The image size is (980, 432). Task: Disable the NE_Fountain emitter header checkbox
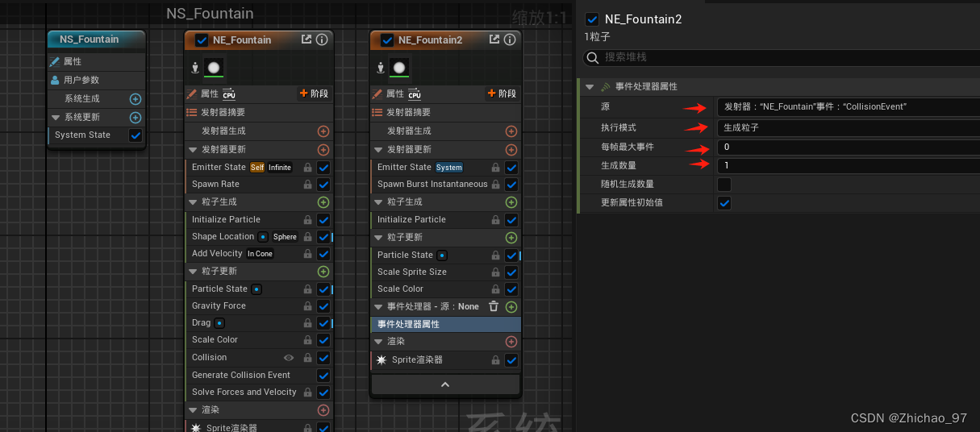202,39
